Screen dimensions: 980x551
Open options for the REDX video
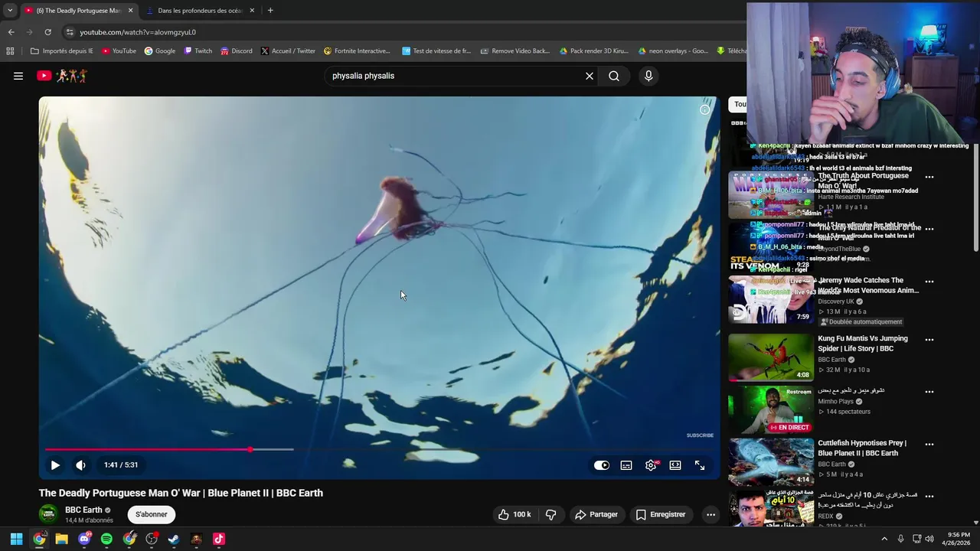click(x=929, y=496)
